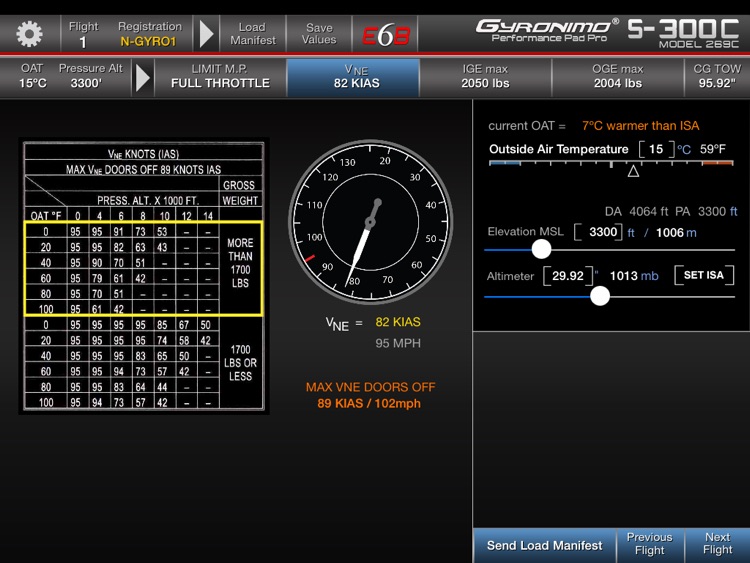Edit the Elevation MSL field
This screenshot has width=750, height=563.
pos(598,232)
